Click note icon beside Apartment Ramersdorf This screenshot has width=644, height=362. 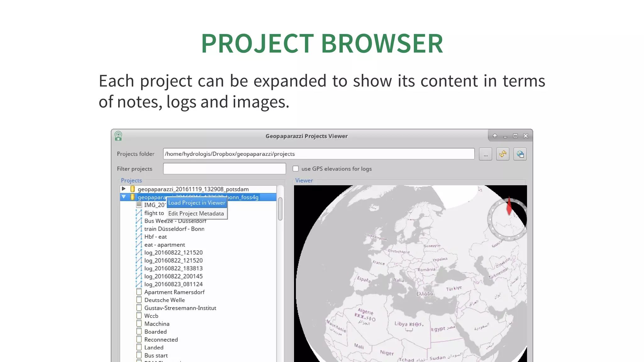click(x=139, y=292)
